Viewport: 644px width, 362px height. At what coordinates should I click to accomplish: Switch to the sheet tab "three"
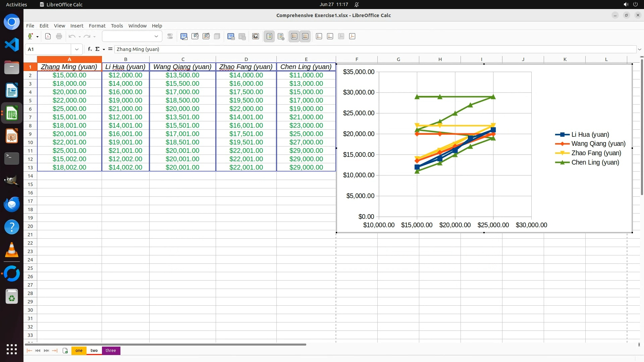[111, 350]
